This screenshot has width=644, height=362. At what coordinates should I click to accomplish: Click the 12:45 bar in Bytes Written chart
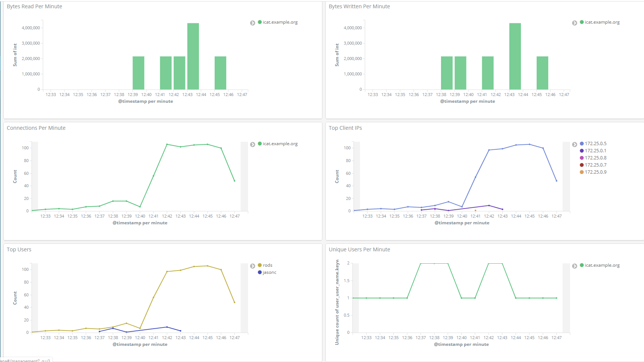(543, 73)
